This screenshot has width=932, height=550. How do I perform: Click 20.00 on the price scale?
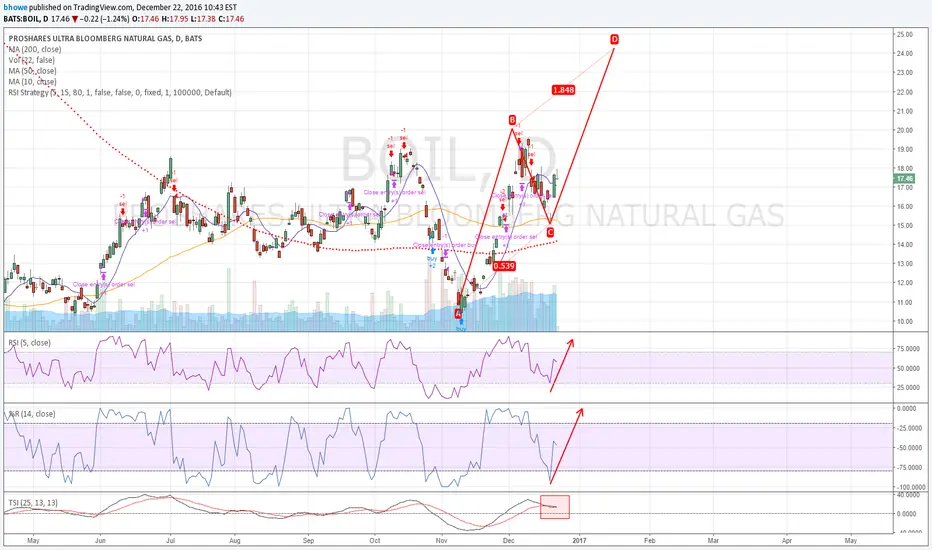coord(905,130)
